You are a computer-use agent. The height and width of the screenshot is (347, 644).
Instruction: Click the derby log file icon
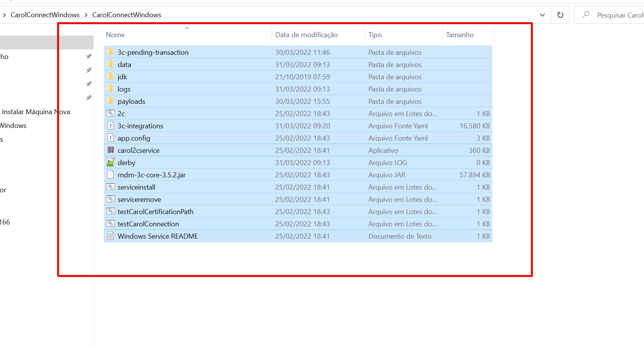(x=111, y=162)
